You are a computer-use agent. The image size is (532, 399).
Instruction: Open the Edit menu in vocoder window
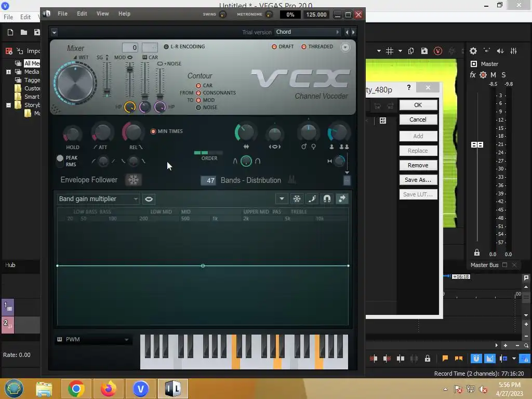82,14
